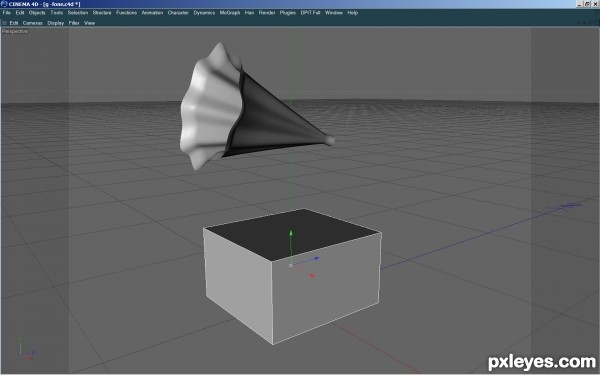Click the red X-axis arrow handle
The height and width of the screenshot is (375, 600).
pos(312,275)
